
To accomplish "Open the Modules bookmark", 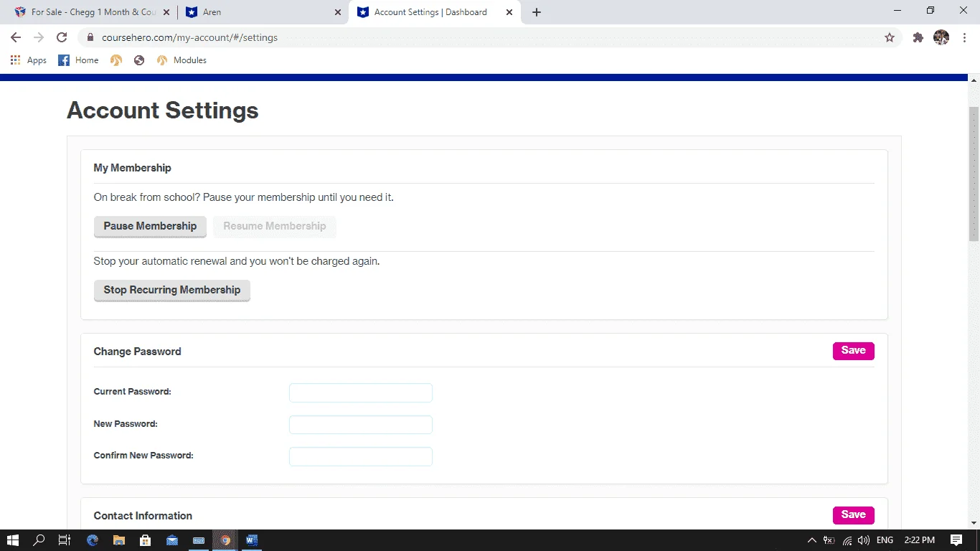I will coord(182,60).
